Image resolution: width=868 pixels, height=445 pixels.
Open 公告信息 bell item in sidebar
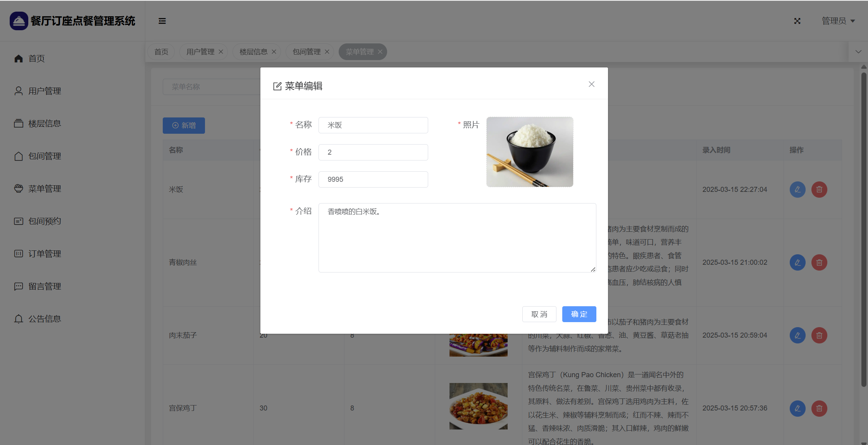[x=45, y=319]
